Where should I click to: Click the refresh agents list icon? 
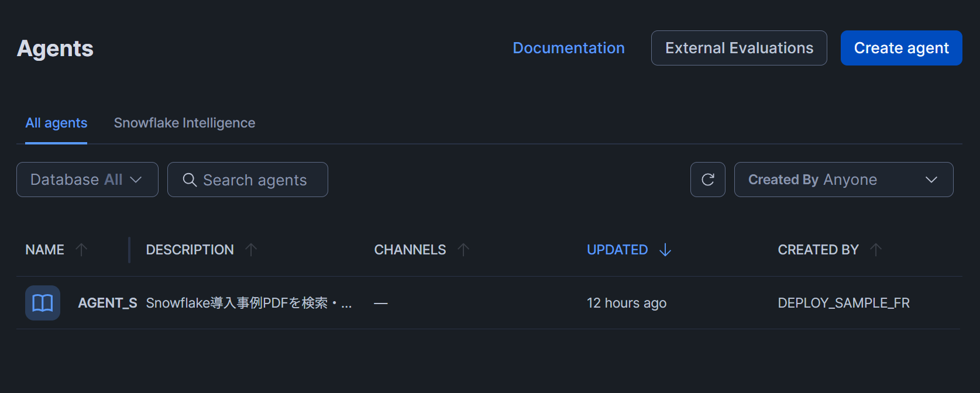click(x=707, y=180)
